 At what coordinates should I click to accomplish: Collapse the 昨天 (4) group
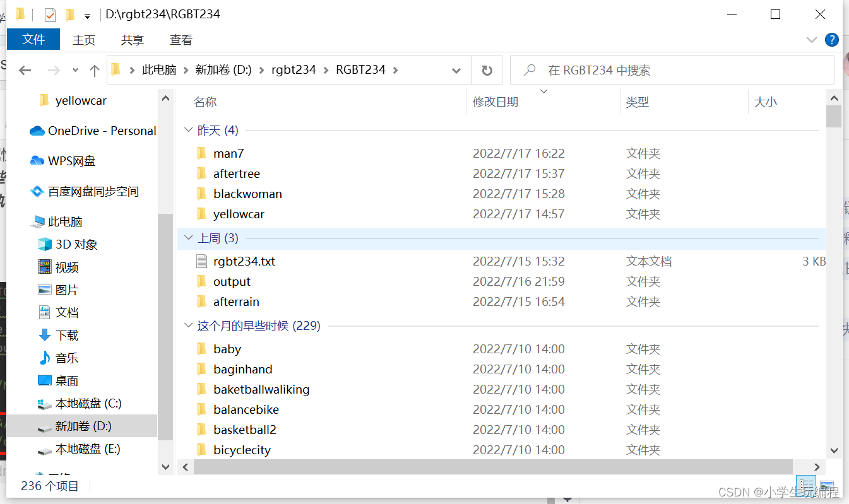[188, 131]
